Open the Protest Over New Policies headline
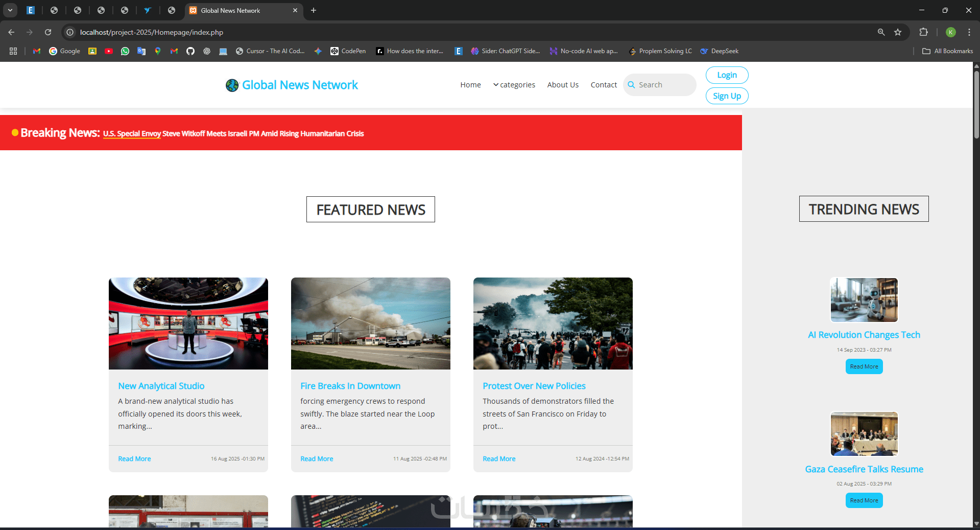The image size is (980, 530). [534, 386]
